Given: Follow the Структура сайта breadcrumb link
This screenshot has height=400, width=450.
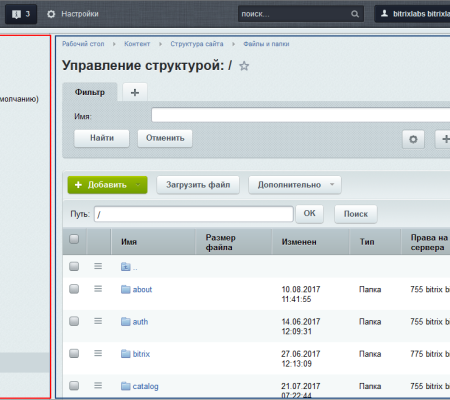Looking at the screenshot, I should click(x=197, y=44).
